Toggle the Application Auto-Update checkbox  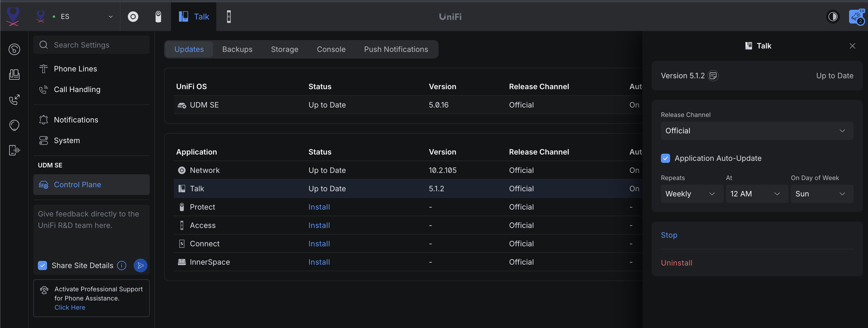(665, 158)
